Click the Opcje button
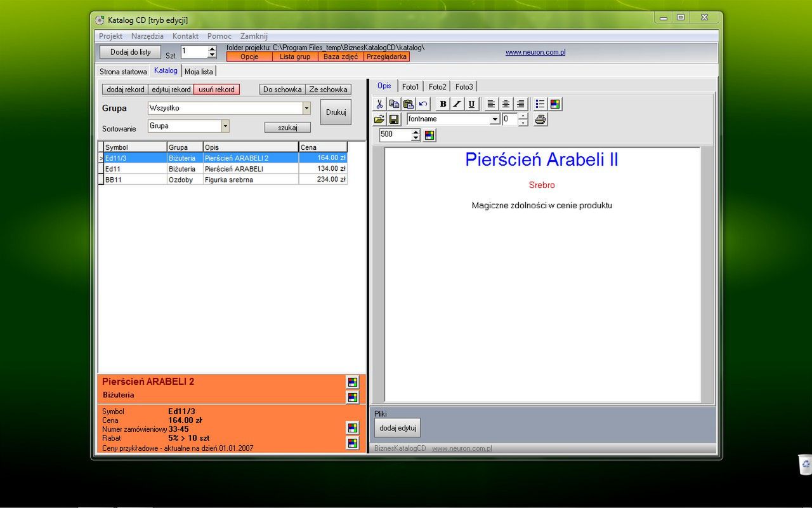This screenshot has height=508, width=812. (x=249, y=57)
